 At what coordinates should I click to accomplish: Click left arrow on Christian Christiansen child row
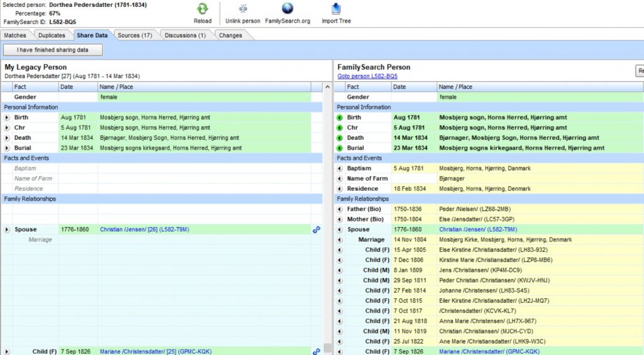tap(340, 331)
